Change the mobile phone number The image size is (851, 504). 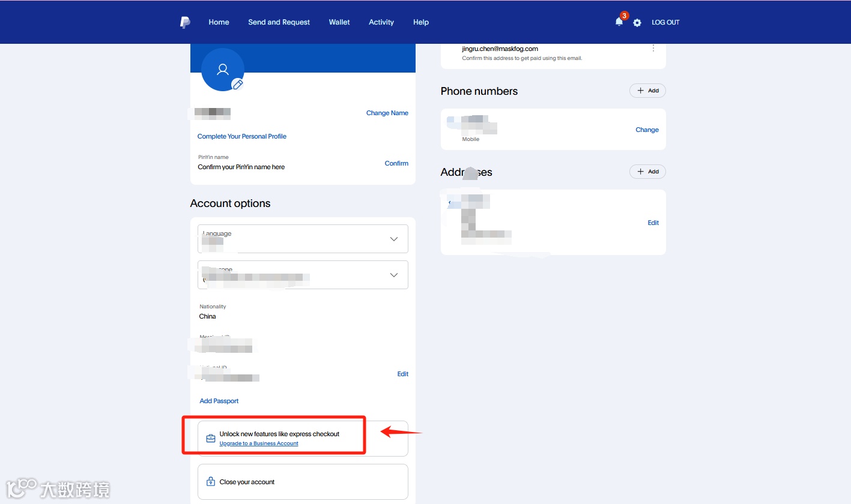tap(647, 130)
